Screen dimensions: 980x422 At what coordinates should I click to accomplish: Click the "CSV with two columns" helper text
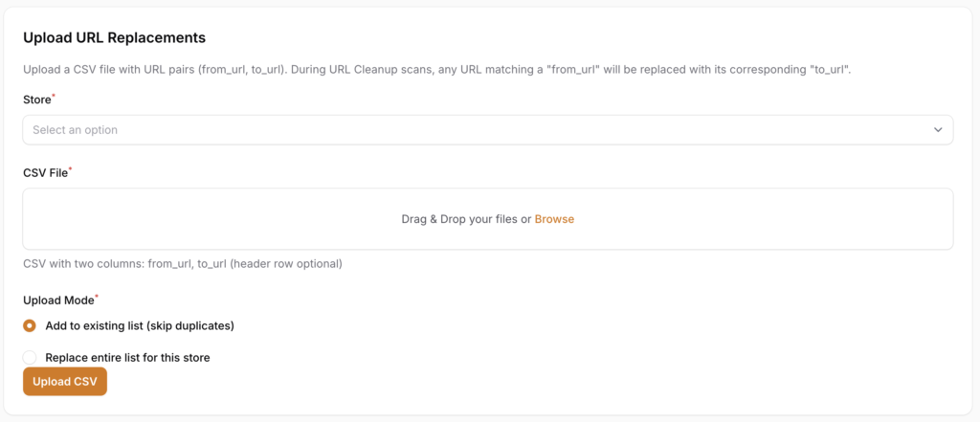[182, 263]
